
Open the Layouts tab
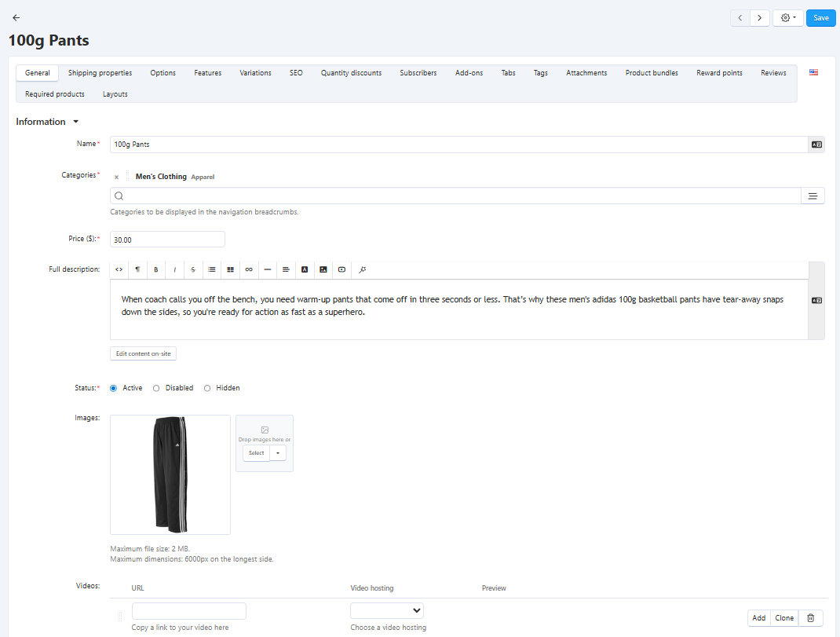pos(115,94)
